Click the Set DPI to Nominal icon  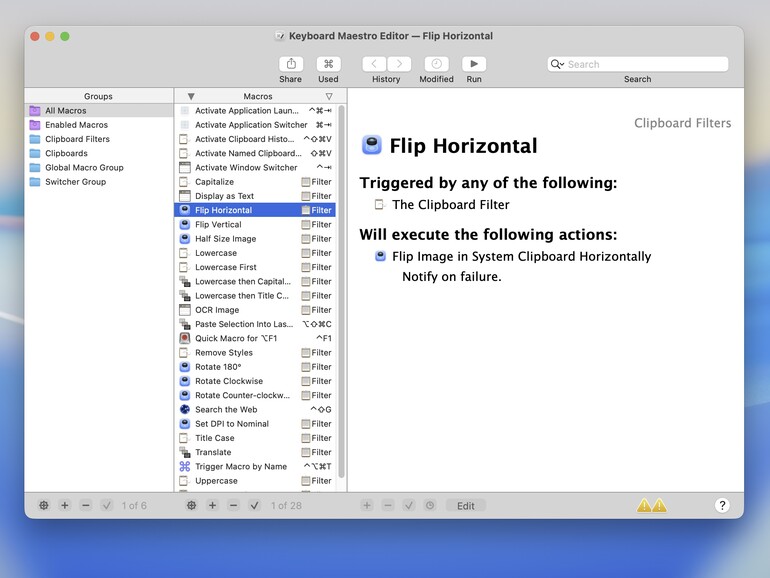185,424
